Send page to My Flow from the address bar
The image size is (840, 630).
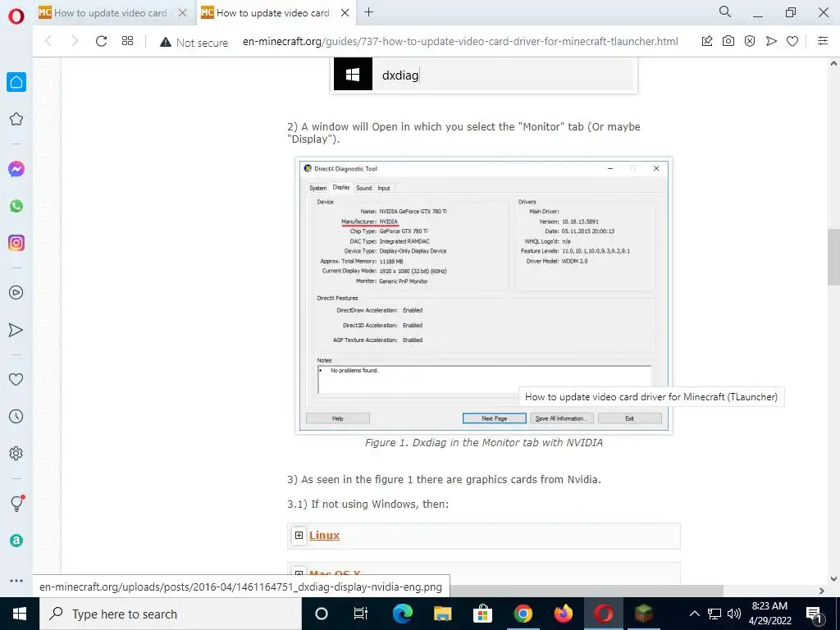pyautogui.click(x=771, y=41)
